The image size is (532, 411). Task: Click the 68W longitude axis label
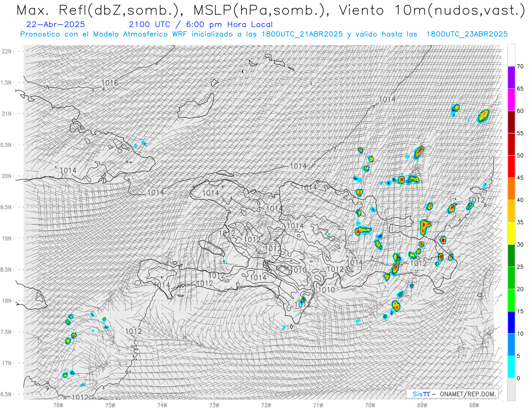(474, 405)
